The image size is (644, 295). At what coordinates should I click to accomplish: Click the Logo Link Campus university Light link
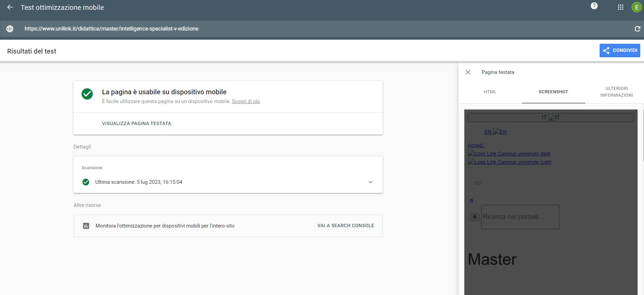coord(509,162)
